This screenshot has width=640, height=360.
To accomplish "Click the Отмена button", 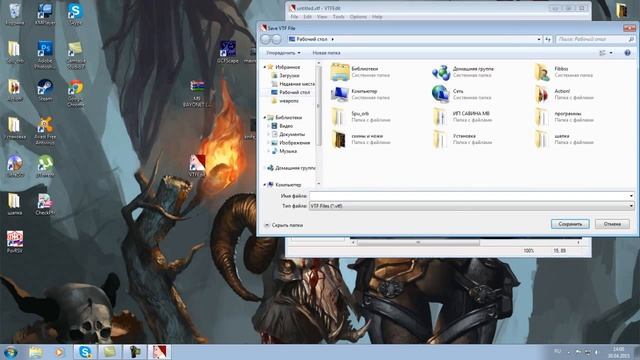I will click(612, 224).
